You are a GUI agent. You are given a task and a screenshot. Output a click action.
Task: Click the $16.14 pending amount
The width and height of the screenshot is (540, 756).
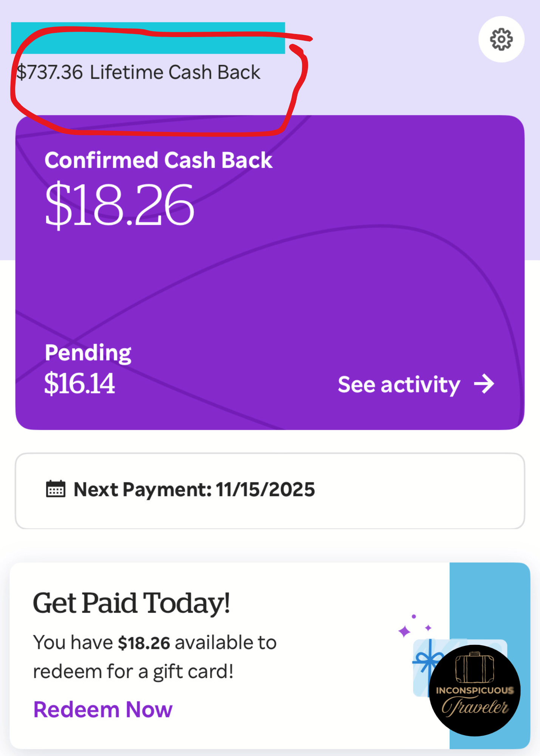click(x=79, y=384)
